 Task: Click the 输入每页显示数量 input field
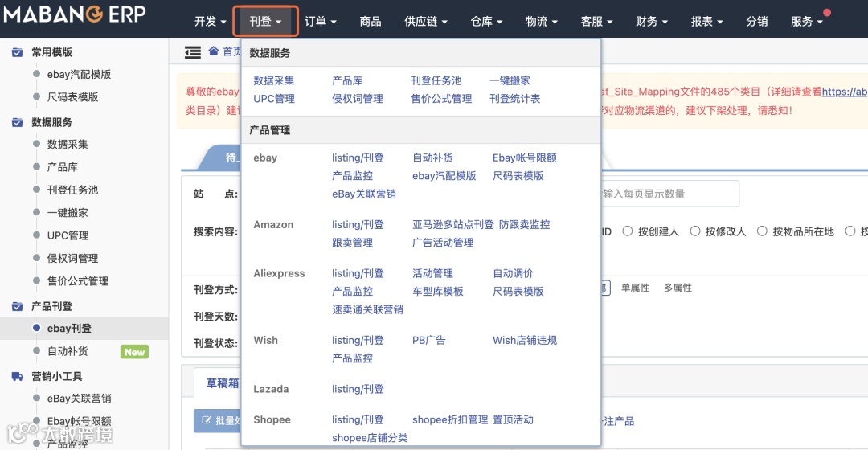tap(669, 194)
